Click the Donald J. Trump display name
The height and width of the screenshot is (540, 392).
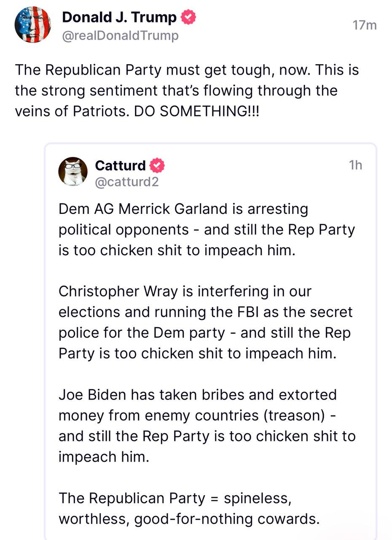click(119, 17)
